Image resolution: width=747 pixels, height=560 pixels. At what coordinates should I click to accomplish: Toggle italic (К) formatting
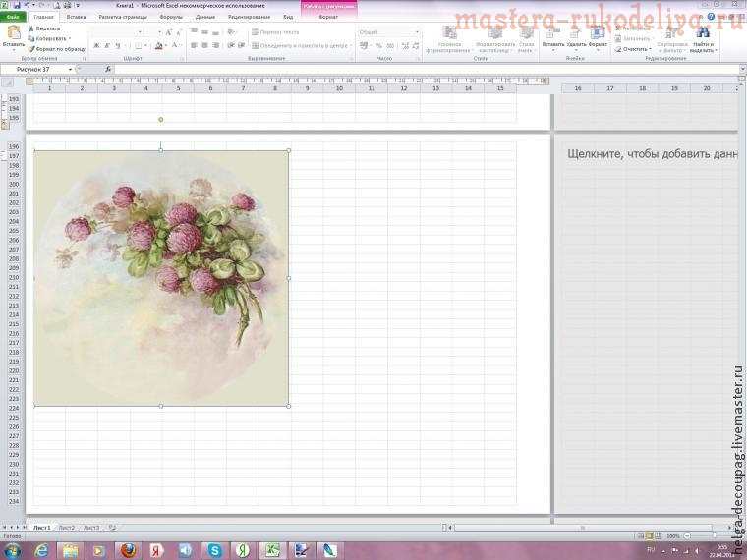(107, 46)
